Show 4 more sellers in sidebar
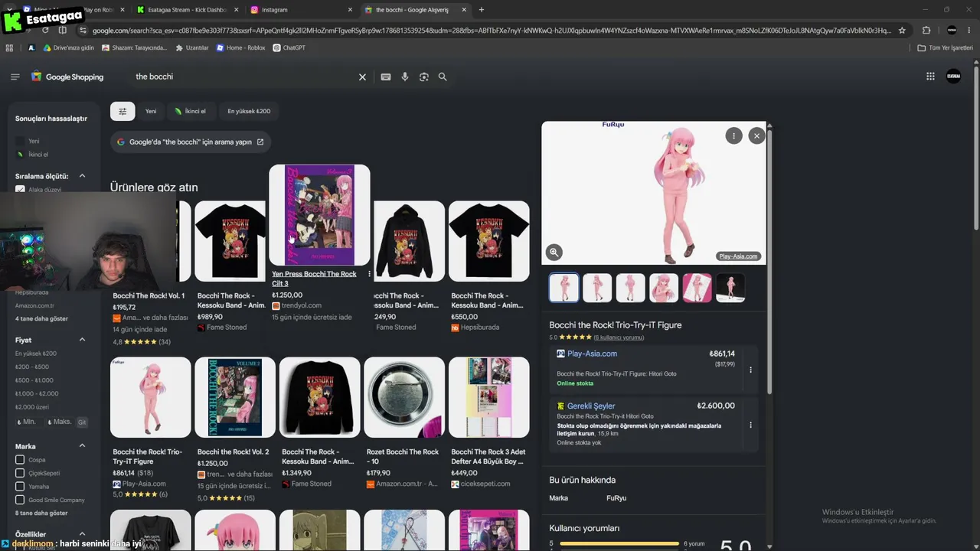Screen dimensions: 980x551 click(x=41, y=318)
